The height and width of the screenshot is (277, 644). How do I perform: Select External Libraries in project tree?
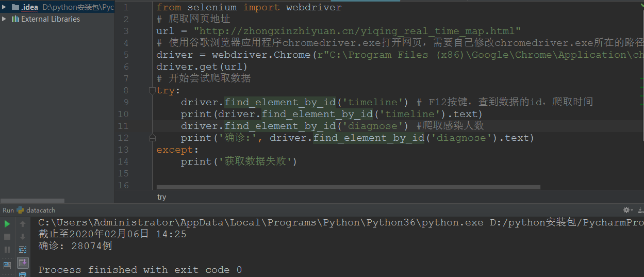click(x=51, y=19)
